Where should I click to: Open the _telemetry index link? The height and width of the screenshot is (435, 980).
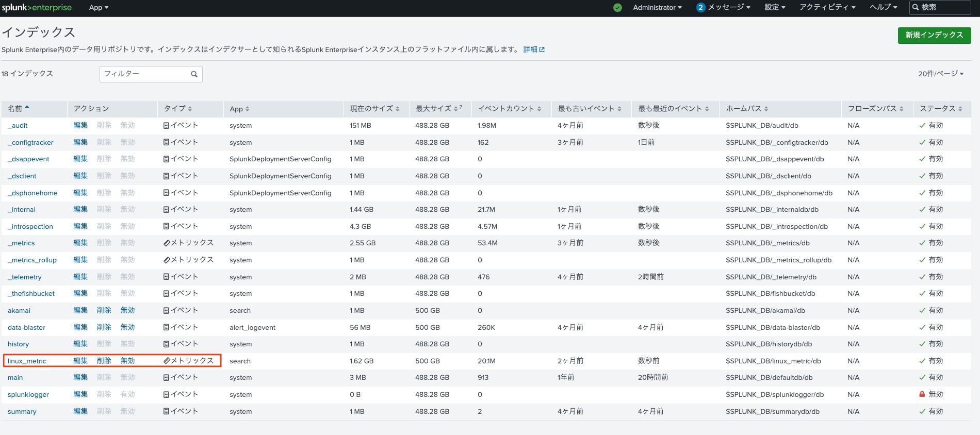click(x=25, y=277)
